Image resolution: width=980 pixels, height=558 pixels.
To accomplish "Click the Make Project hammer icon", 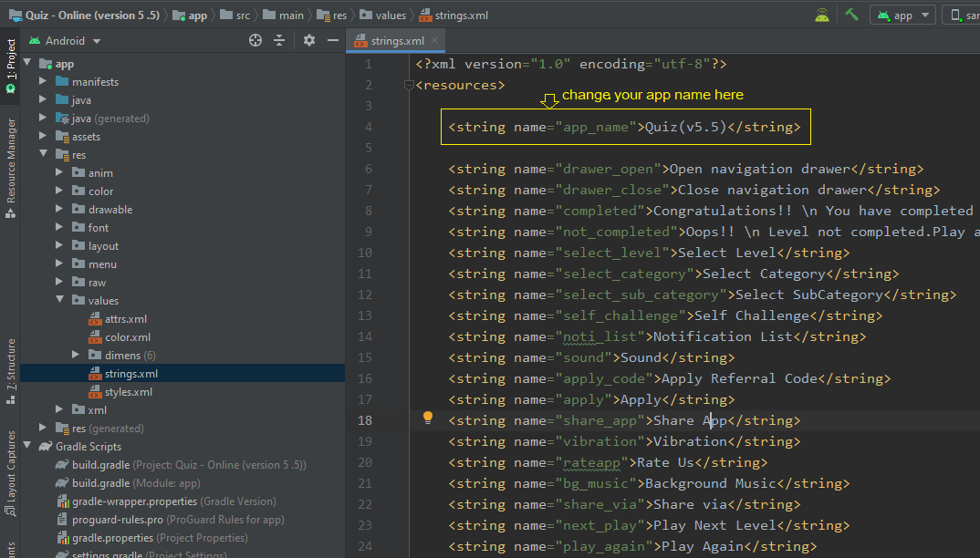I will coord(851,15).
